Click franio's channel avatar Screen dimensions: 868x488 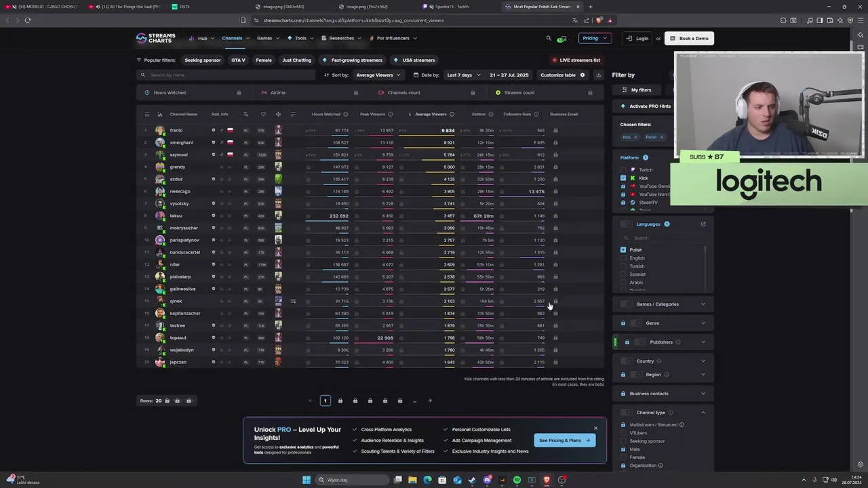click(160, 130)
